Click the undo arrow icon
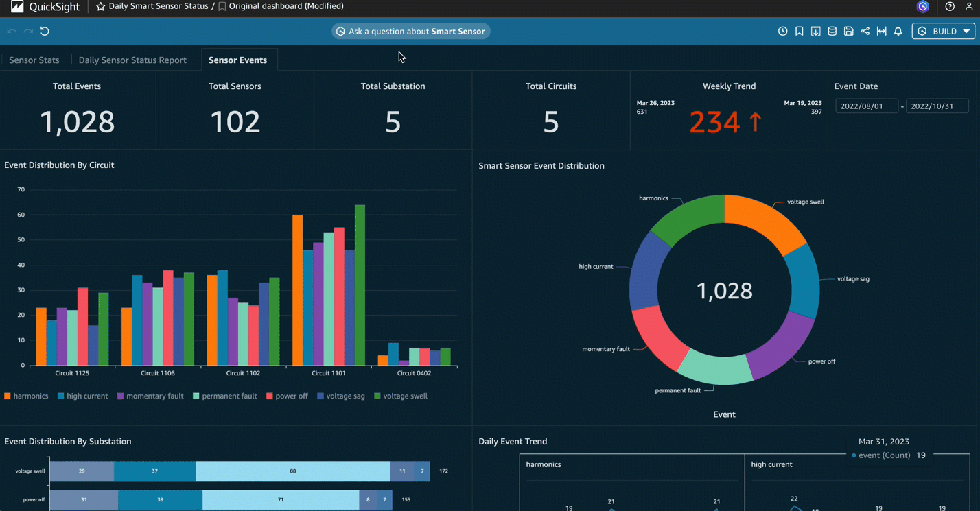Image resolution: width=980 pixels, height=511 pixels. pos(10,31)
